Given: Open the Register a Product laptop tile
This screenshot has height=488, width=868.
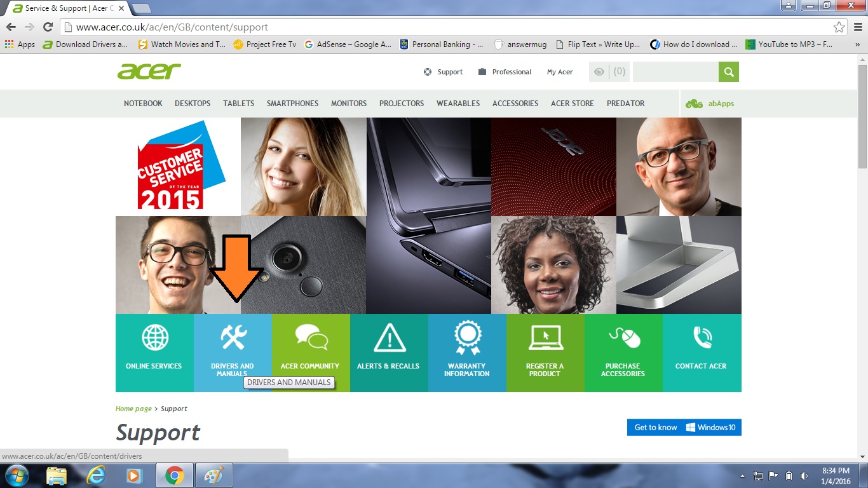Looking at the screenshot, I should point(545,353).
